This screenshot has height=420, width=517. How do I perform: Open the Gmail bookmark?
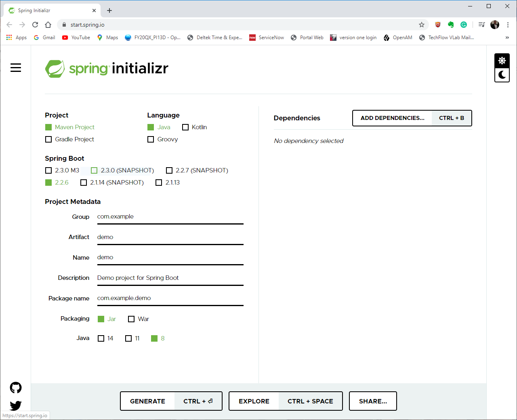(44, 38)
